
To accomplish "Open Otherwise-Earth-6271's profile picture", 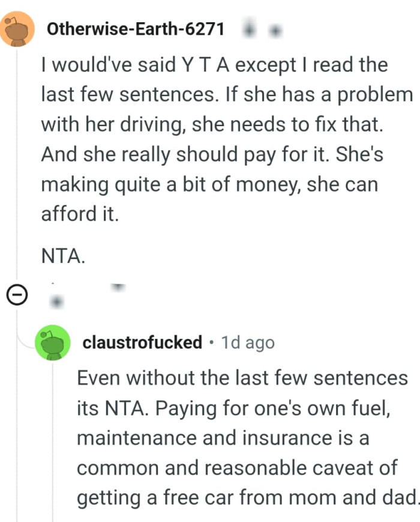I will [x=18, y=28].
